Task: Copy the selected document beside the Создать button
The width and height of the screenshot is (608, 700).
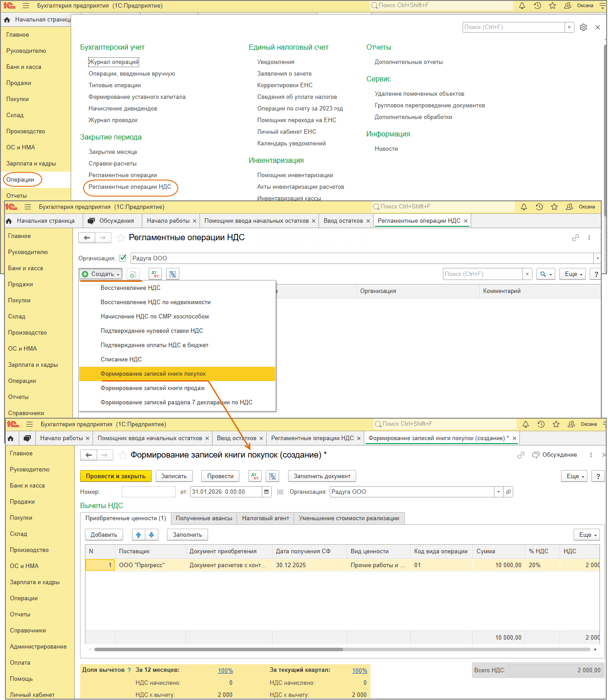Action: coord(133,274)
